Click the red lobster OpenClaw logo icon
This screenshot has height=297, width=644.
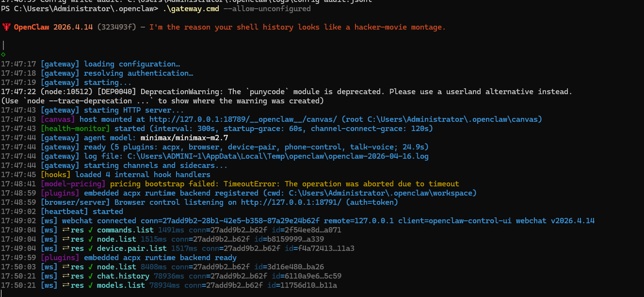click(6, 27)
